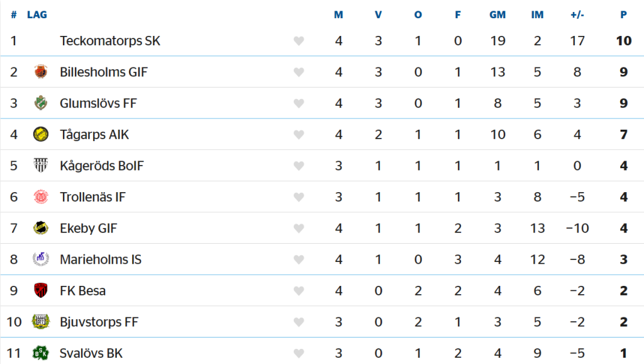
Task: Click the LAG column header
Action: tap(37, 15)
